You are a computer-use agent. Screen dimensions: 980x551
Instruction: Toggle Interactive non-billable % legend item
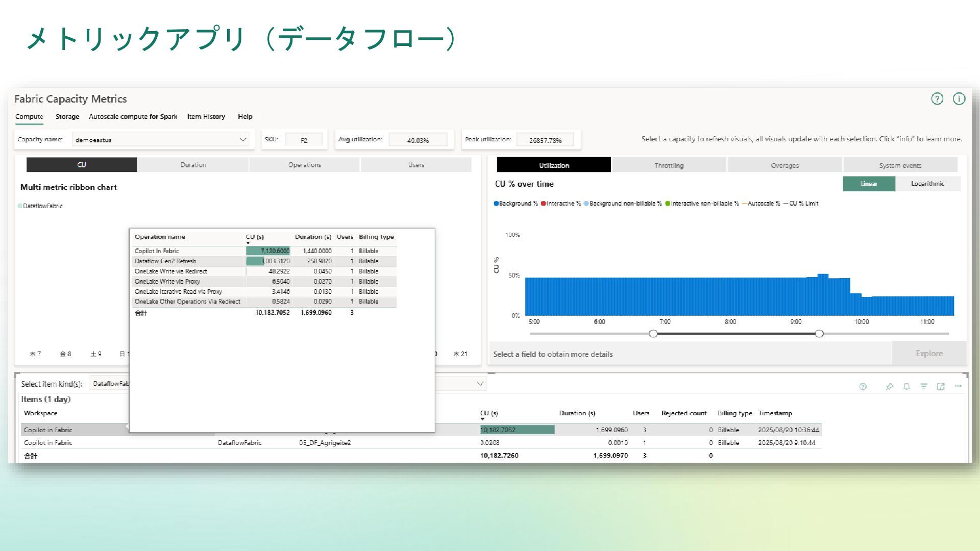(702, 204)
